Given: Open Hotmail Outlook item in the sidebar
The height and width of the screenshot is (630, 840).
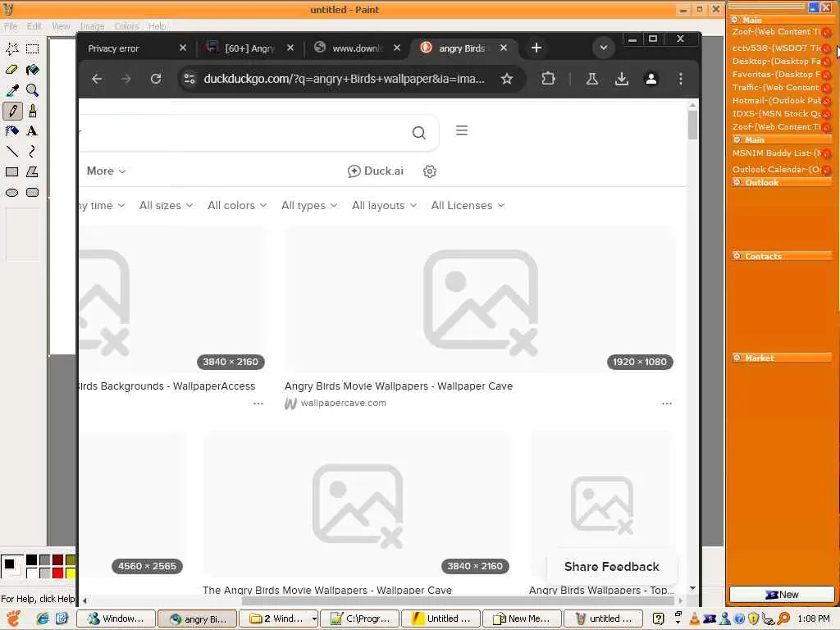Looking at the screenshot, I should (x=778, y=101).
